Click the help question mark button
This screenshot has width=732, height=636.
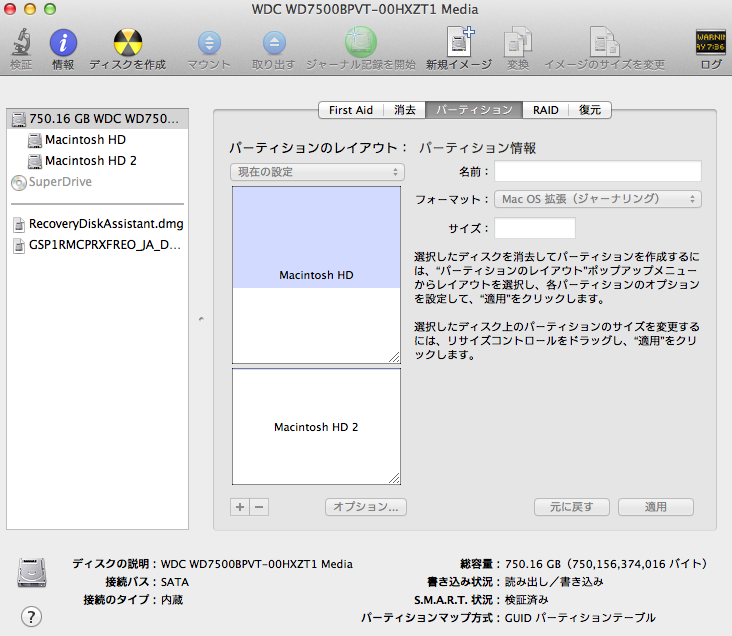point(32,616)
